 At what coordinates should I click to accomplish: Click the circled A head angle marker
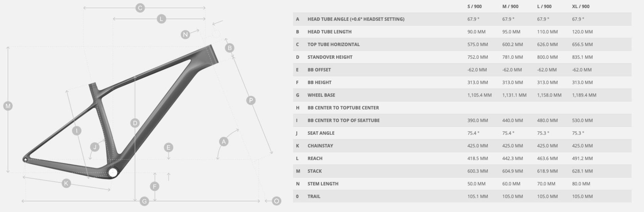[223, 142]
